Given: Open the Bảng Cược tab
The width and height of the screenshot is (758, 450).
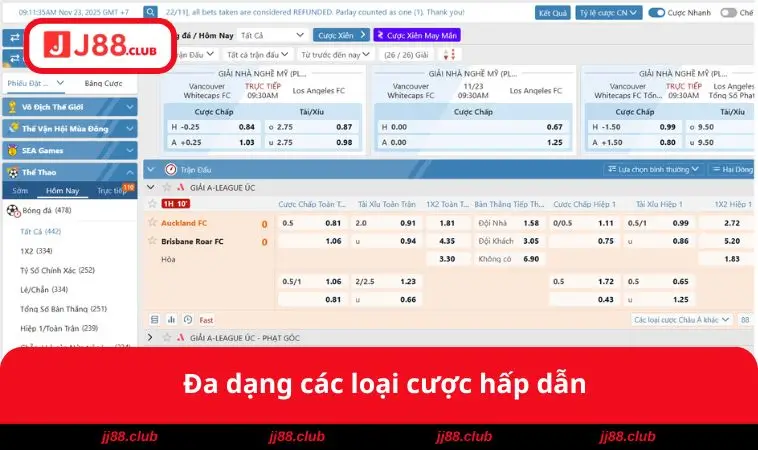Looking at the screenshot, I should coord(103,83).
